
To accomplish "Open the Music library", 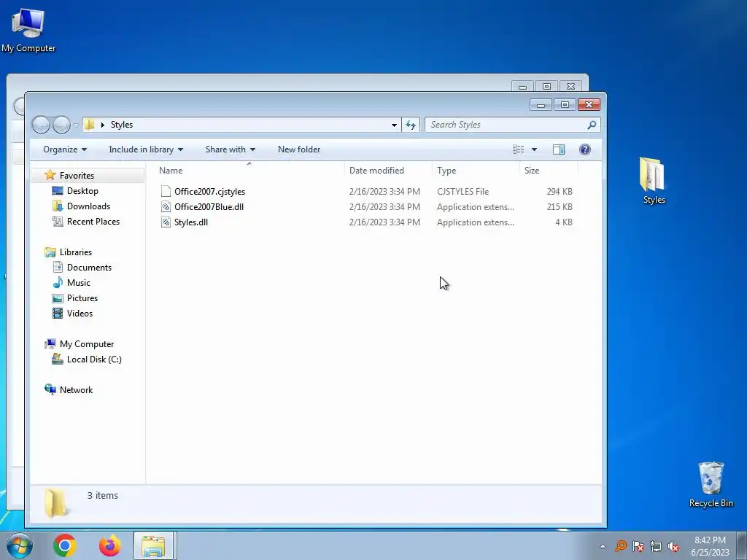I will click(x=78, y=283).
